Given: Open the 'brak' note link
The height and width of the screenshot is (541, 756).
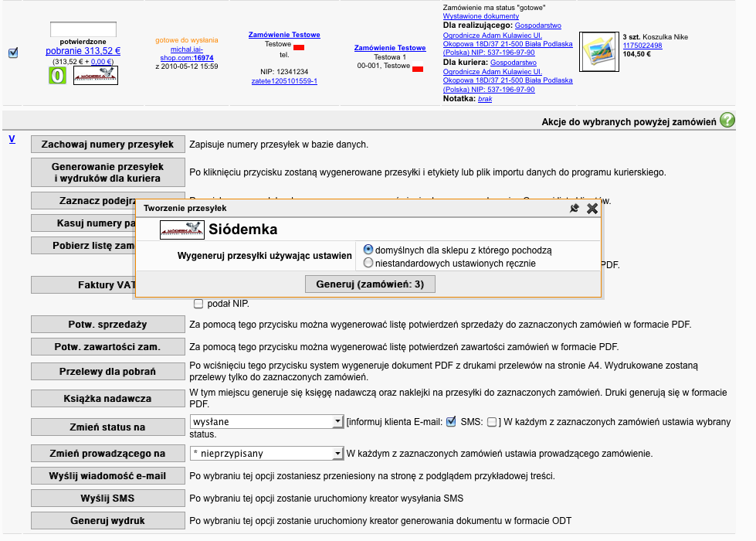Looking at the screenshot, I should pos(485,99).
